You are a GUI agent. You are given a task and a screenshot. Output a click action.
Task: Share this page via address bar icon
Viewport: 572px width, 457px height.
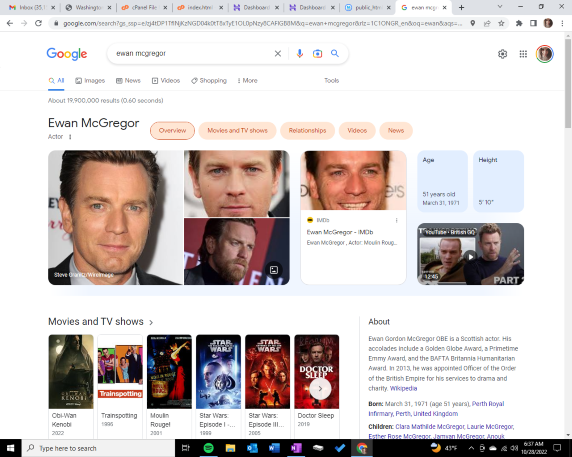coord(487,23)
